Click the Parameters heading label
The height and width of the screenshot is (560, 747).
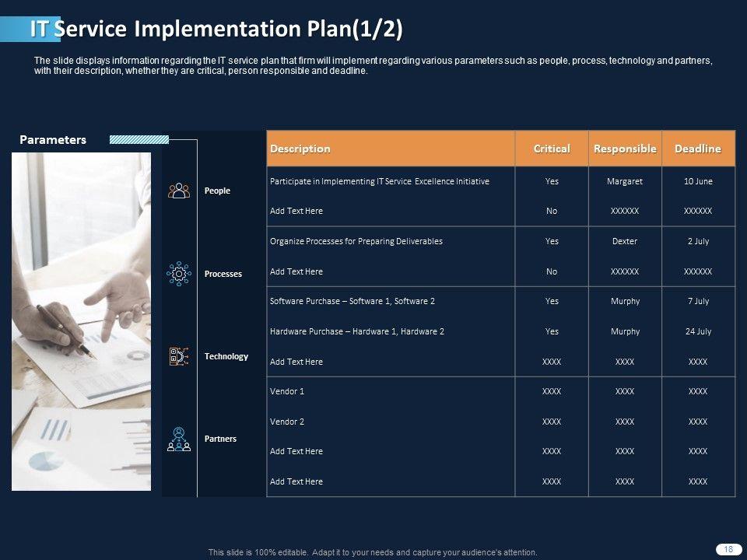[x=53, y=140]
